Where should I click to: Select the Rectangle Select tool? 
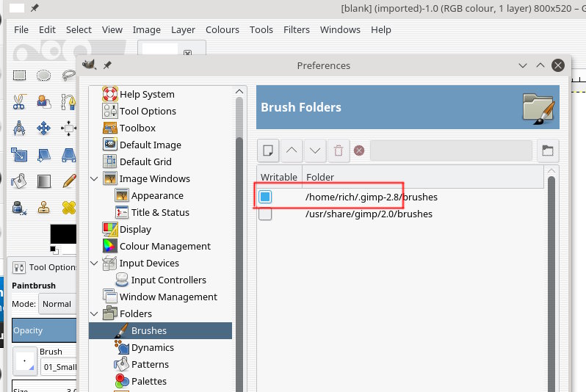[x=19, y=76]
